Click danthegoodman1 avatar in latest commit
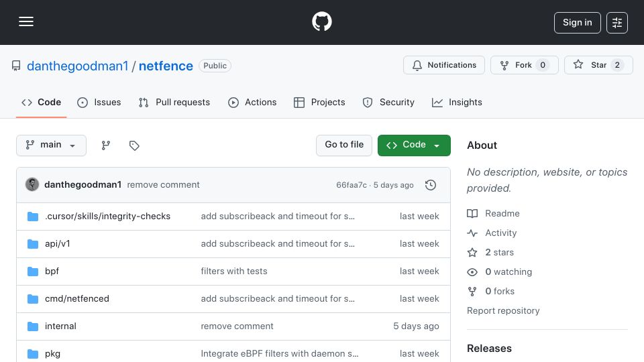The height and width of the screenshot is (362, 644). [x=32, y=185]
